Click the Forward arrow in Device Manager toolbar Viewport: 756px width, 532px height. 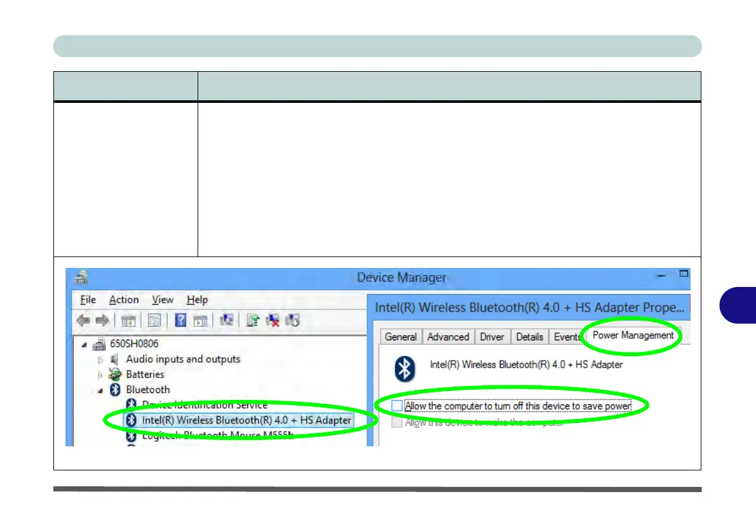[x=102, y=321]
